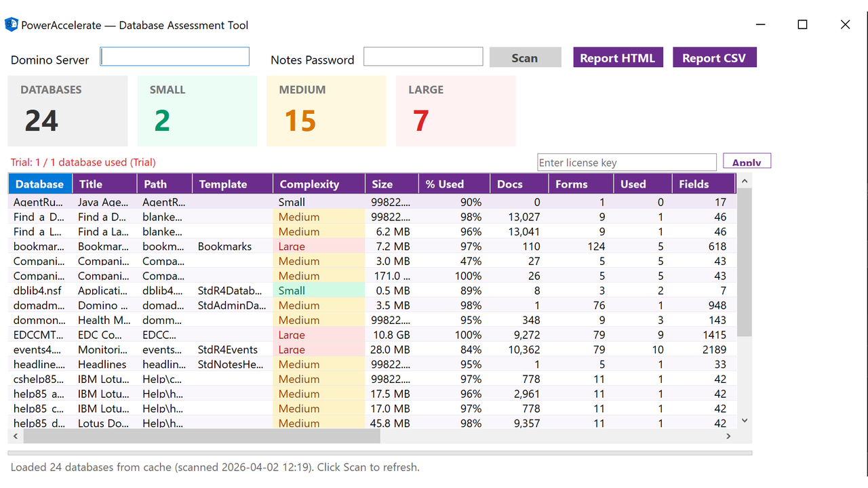Click the cshelp85... database cell

tap(39, 379)
